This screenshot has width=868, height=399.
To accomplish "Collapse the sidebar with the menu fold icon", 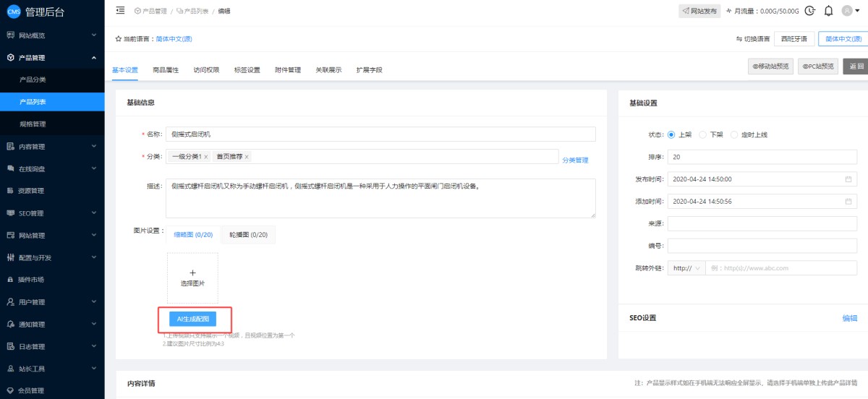I will click(120, 11).
